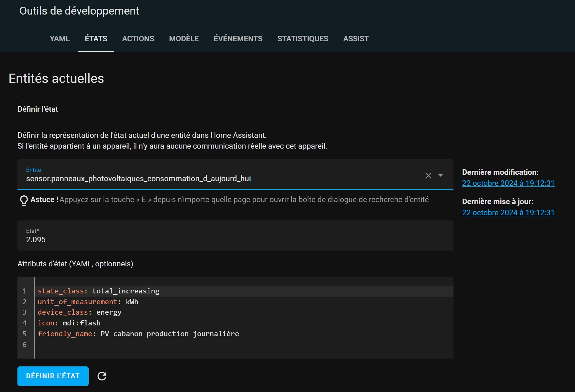The width and height of the screenshot is (575, 392).
Task: Clear the entity field with X icon
Action: pos(428,175)
